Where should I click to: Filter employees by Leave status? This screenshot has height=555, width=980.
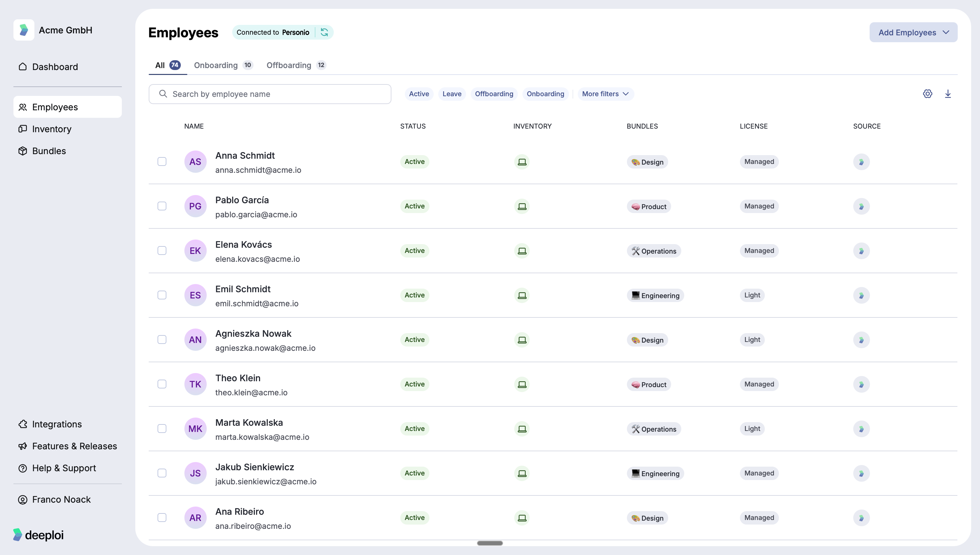(452, 94)
